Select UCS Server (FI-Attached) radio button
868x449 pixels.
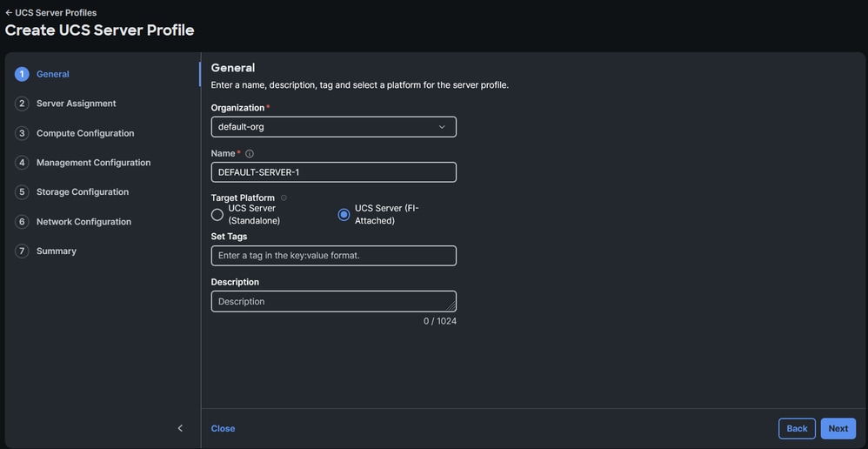point(344,215)
